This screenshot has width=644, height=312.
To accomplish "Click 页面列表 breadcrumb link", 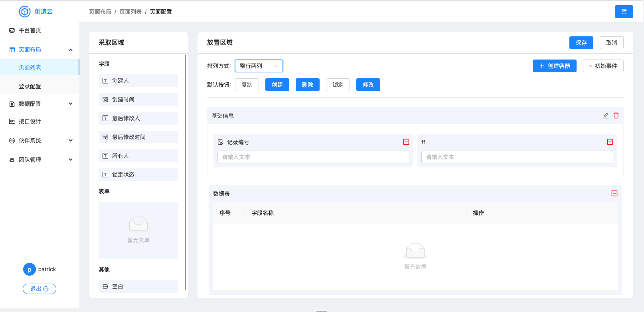I will [130, 12].
